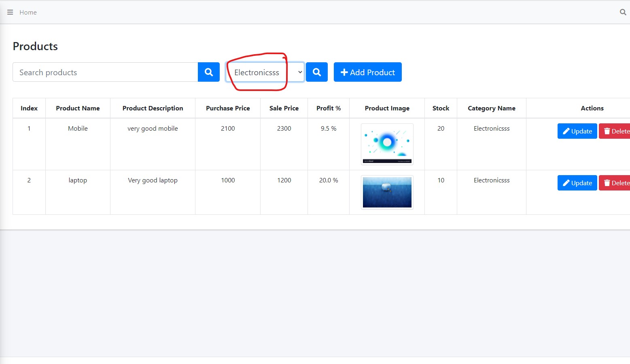This screenshot has width=630, height=364.
Task: Update the laptop product entry
Action: coord(577,183)
